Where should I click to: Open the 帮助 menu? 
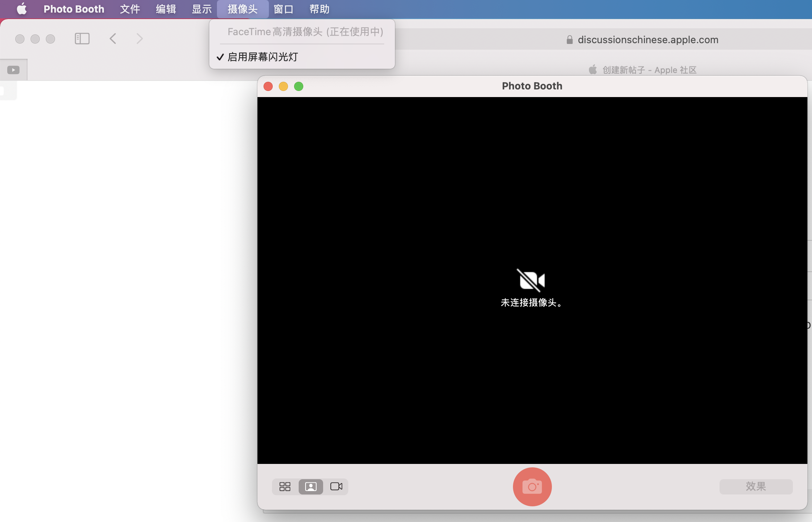point(319,9)
